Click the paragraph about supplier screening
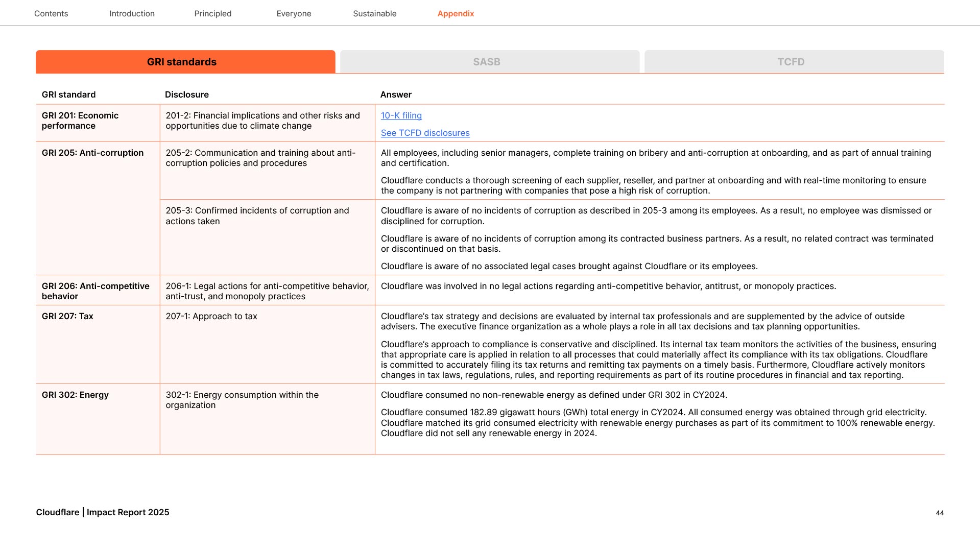 pos(653,186)
